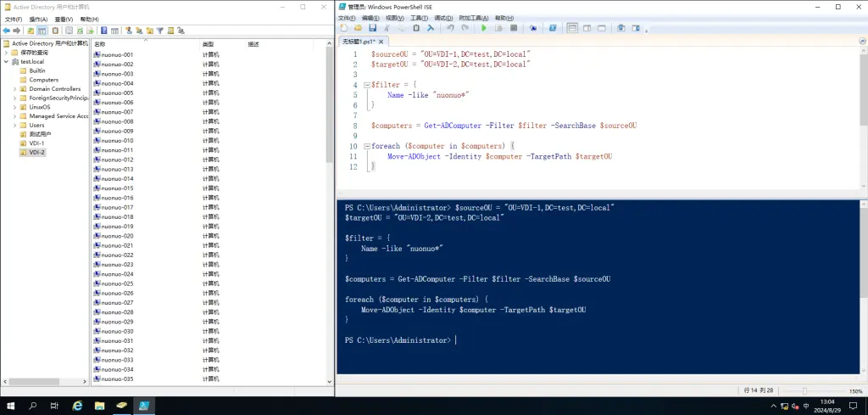Adjust the ISE zoom slider in status bar
Image resolution: width=868 pixels, height=415 pixels.
click(x=804, y=390)
